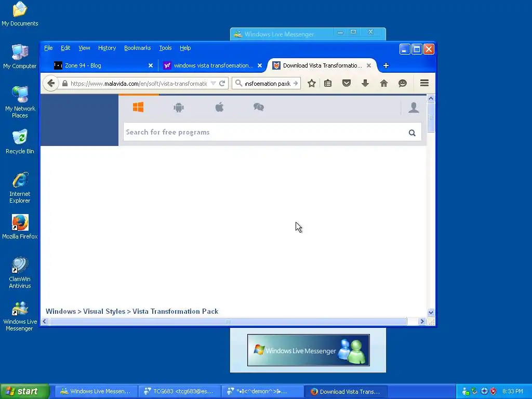Go to the home page icon
This screenshot has width=532, height=399.
pos(384,83)
